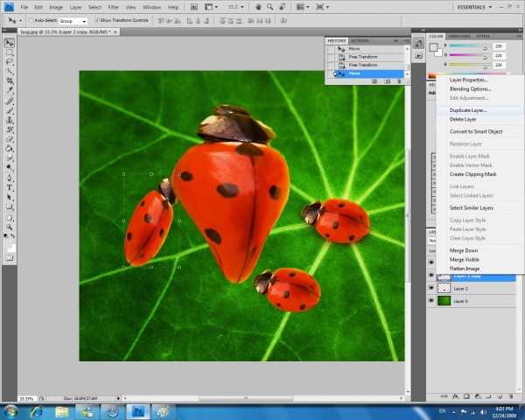Viewport: 525px width, 420px height.
Task: Hide Layer 0 with its eye icon
Action: (x=431, y=301)
